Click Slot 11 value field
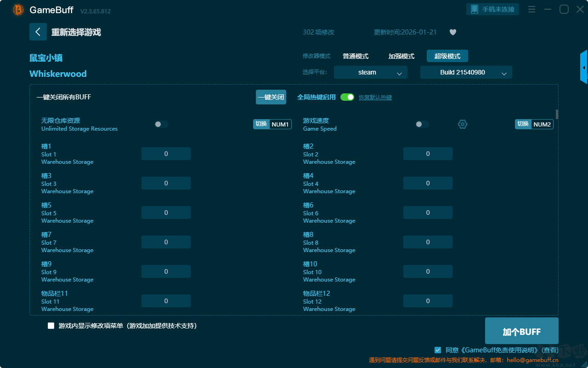Image resolution: width=588 pixels, height=368 pixels. [x=166, y=301]
